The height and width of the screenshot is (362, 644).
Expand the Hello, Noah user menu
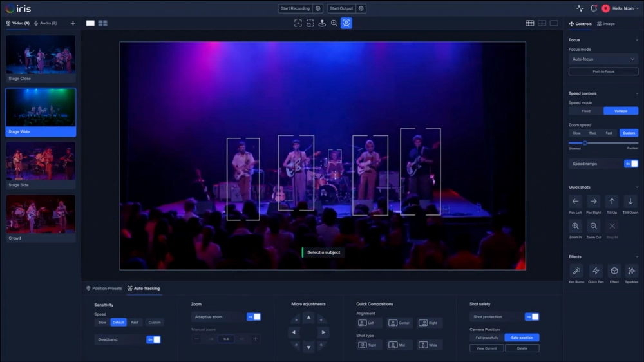coord(625,8)
